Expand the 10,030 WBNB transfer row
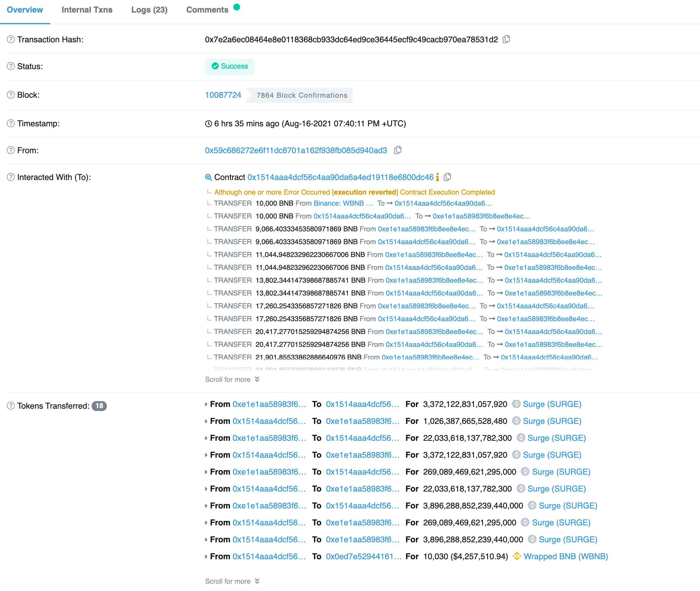Viewport: 700px width, 591px height. pos(206,557)
